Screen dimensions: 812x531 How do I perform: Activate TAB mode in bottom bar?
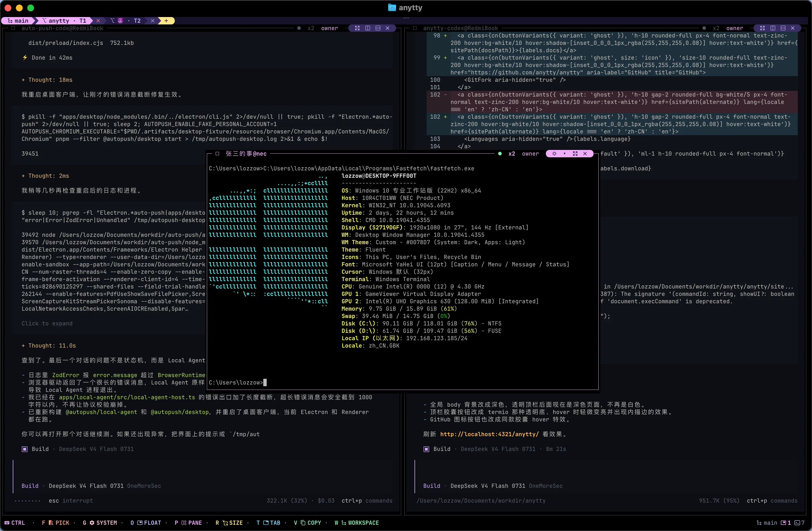click(268, 523)
